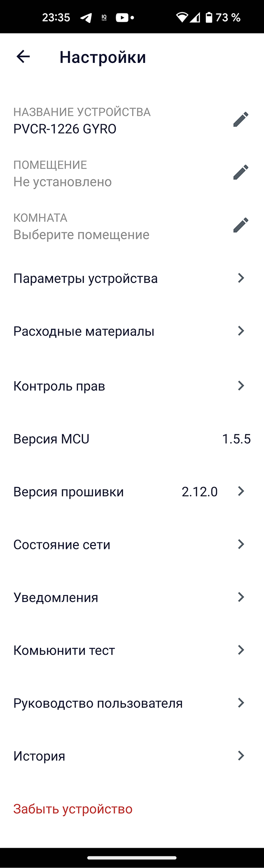Tap the YouTube status bar icon
264x868 pixels.
point(122,18)
